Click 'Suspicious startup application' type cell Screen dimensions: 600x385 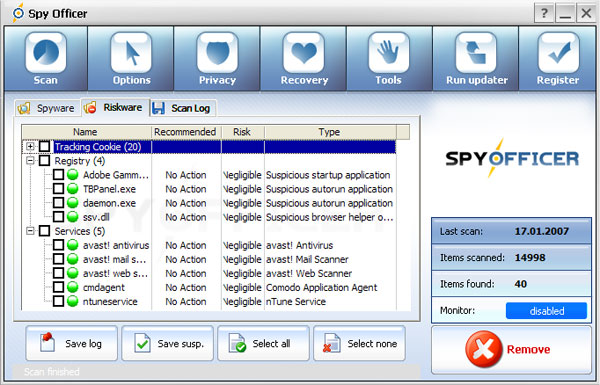[x=328, y=175]
